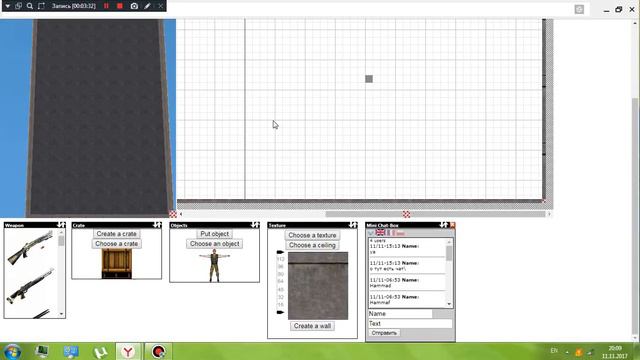Viewport: 640px width, 360px height.
Task: Activate the pencil drawing tool in recorder toolbar
Action: click(x=147, y=6)
